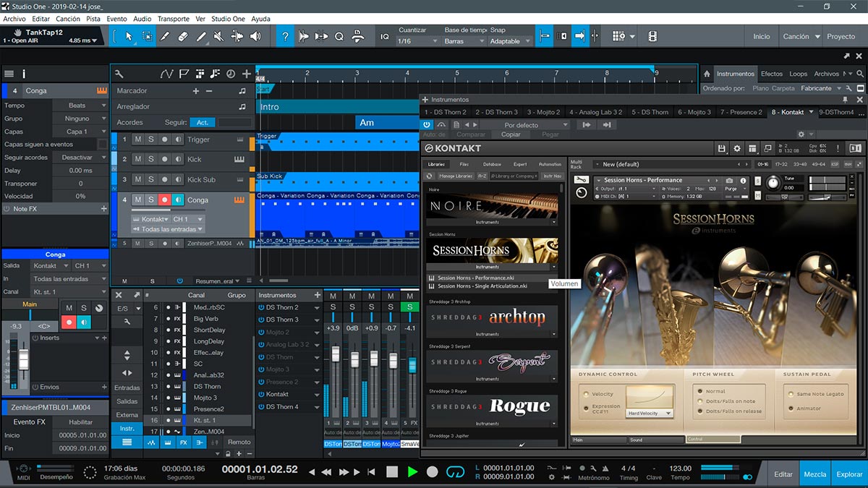The image size is (868, 488).
Task: Adjust the Main channel volume fader
Action: click(x=24, y=359)
